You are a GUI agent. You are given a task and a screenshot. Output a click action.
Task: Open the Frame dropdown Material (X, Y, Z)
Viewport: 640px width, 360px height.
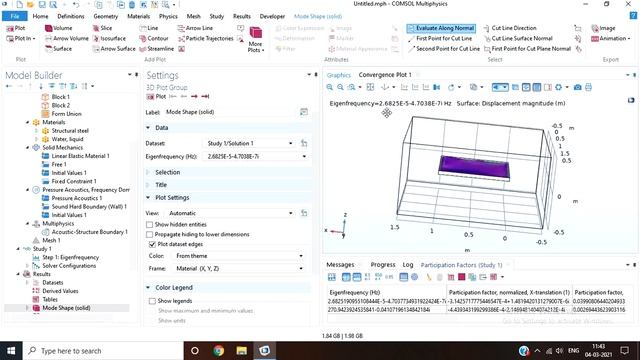239,269
